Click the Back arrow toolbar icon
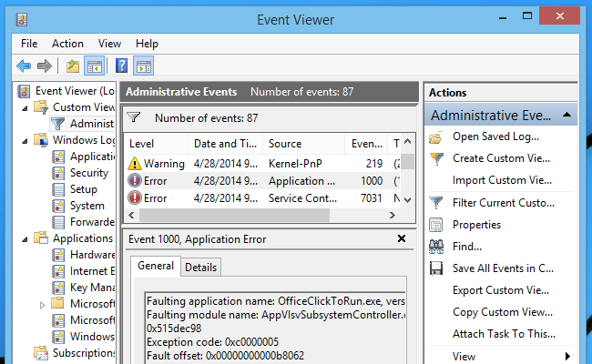592x364 pixels. 24,66
